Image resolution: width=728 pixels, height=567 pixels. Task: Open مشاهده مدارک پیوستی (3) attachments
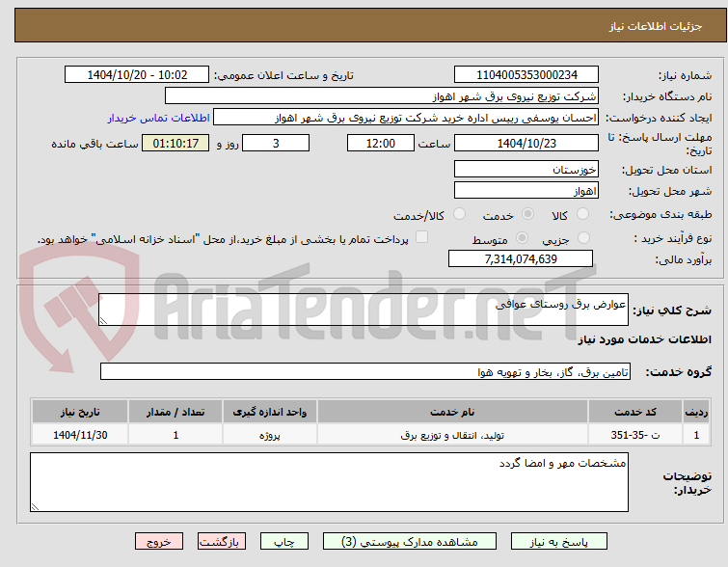pos(410,542)
